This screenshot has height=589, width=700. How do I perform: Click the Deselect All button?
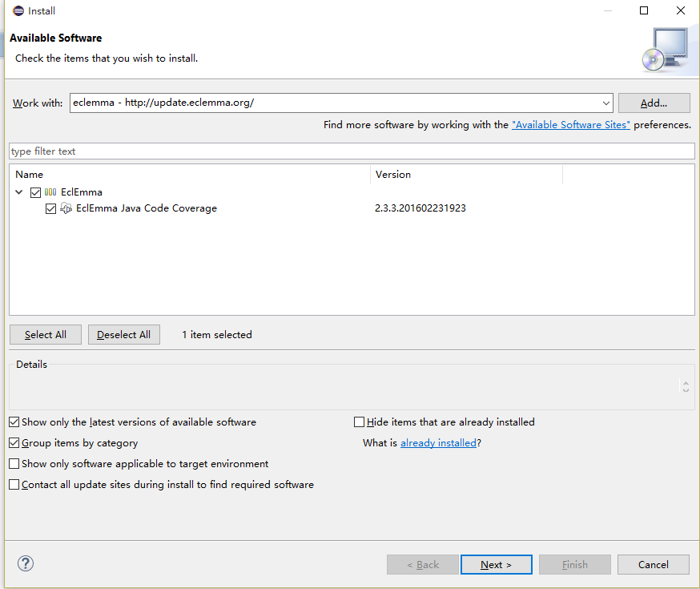click(x=123, y=335)
